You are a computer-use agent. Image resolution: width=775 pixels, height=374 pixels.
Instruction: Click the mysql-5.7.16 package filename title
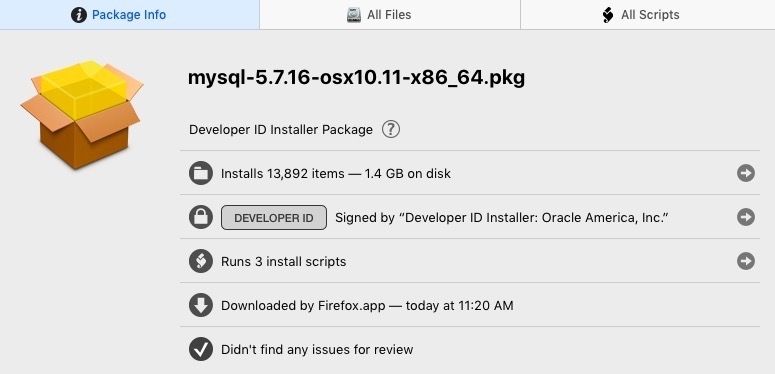point(356,78)
